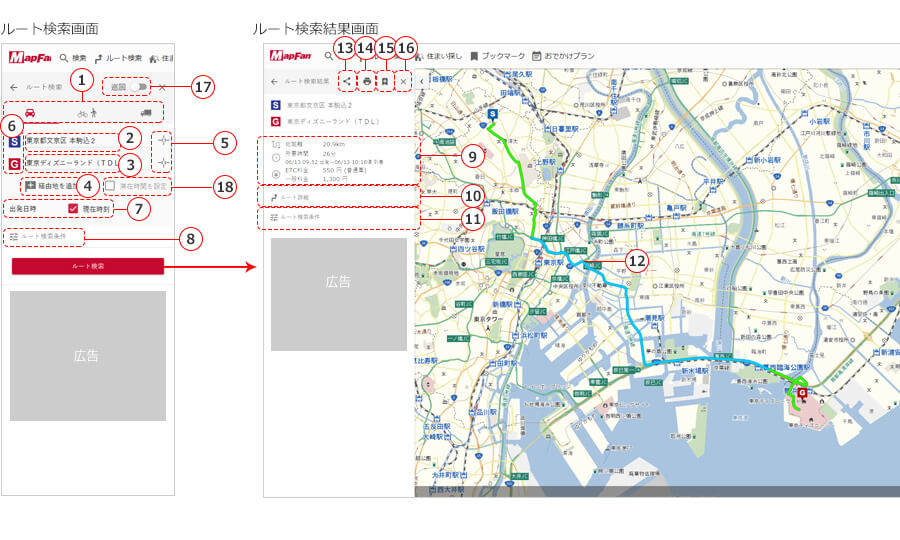
Task: Open ルート検索 menu in the search screen header
Action: click(x=118, y=58)
